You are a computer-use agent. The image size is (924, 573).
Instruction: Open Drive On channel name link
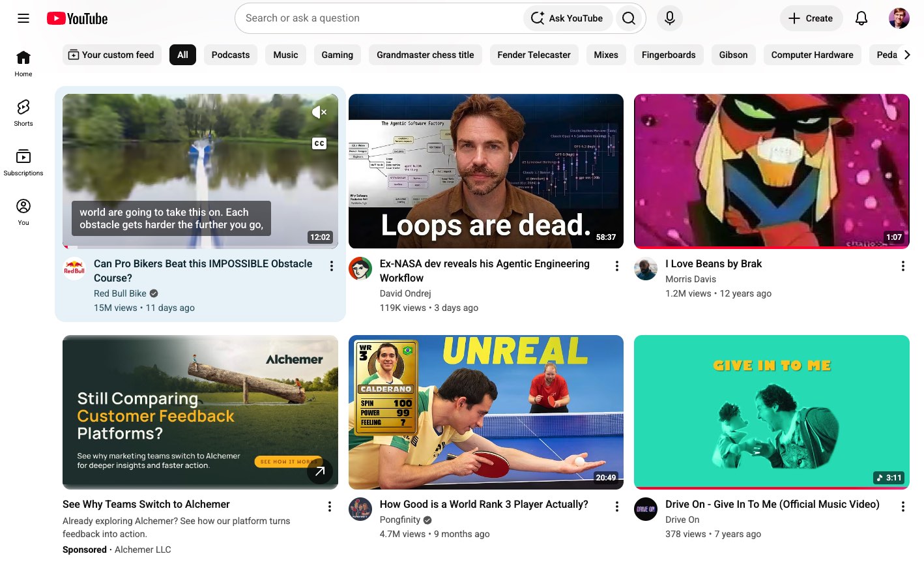point(682,520)
